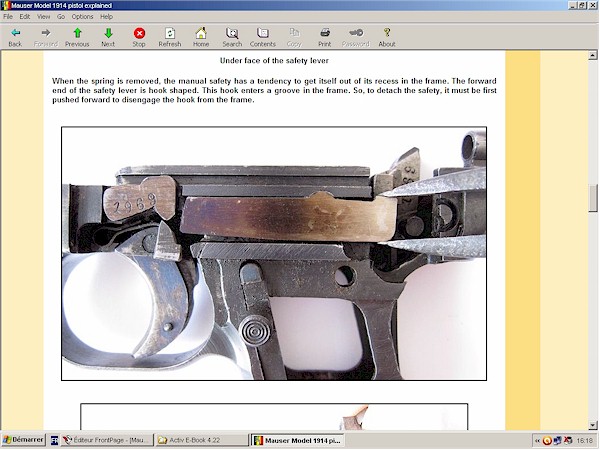Open the File menu

8,16
